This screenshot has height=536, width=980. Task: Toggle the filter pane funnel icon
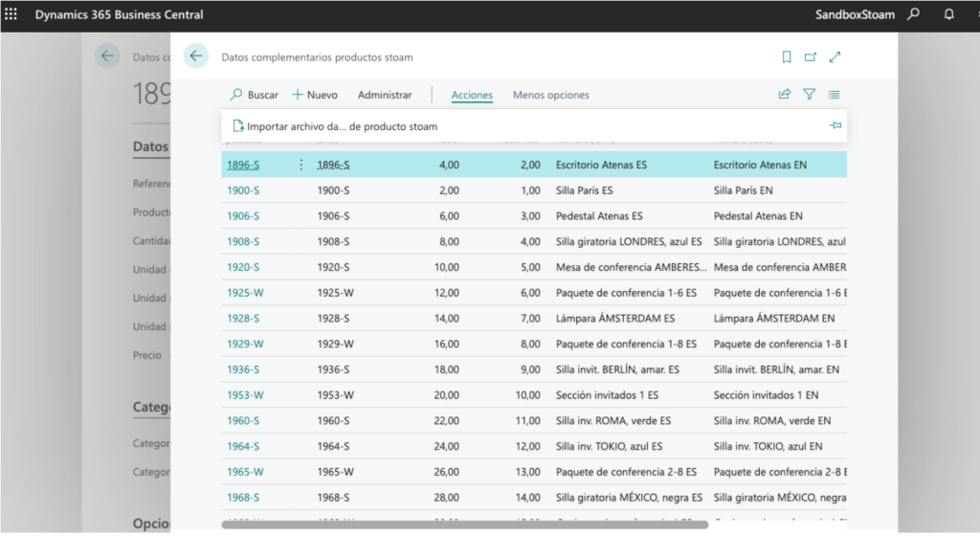810,95
